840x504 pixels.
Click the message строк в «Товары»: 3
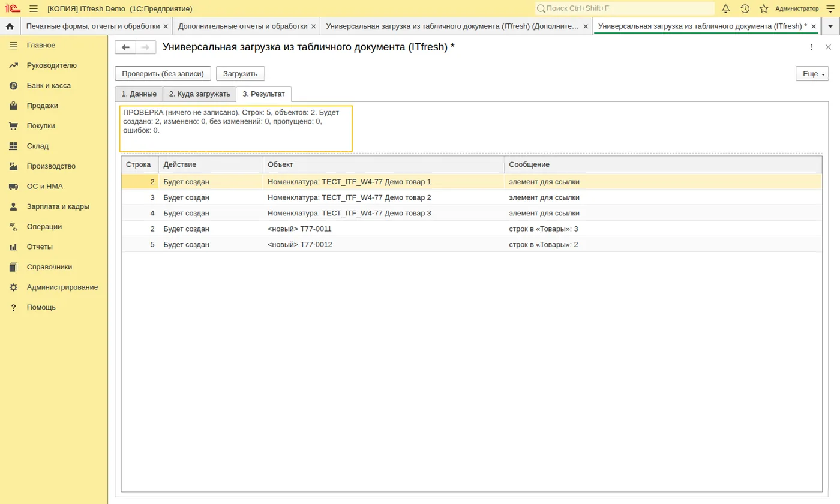(543, 229)
